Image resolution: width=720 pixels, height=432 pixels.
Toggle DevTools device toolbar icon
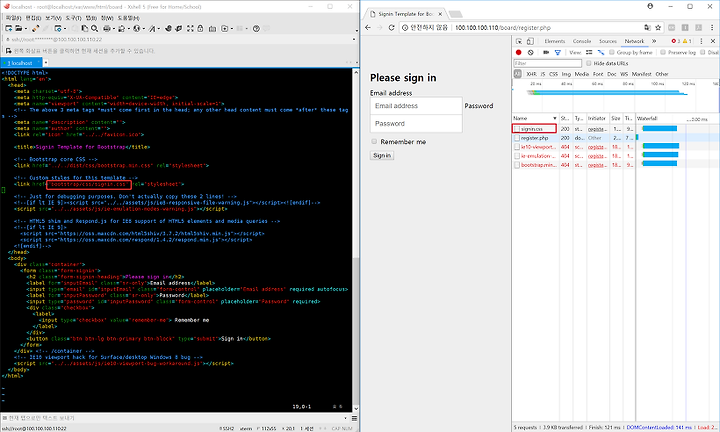coord(530,41)
